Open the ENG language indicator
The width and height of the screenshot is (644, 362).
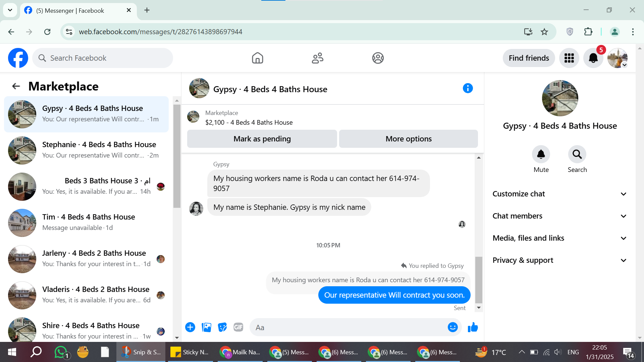coord(573,352)
